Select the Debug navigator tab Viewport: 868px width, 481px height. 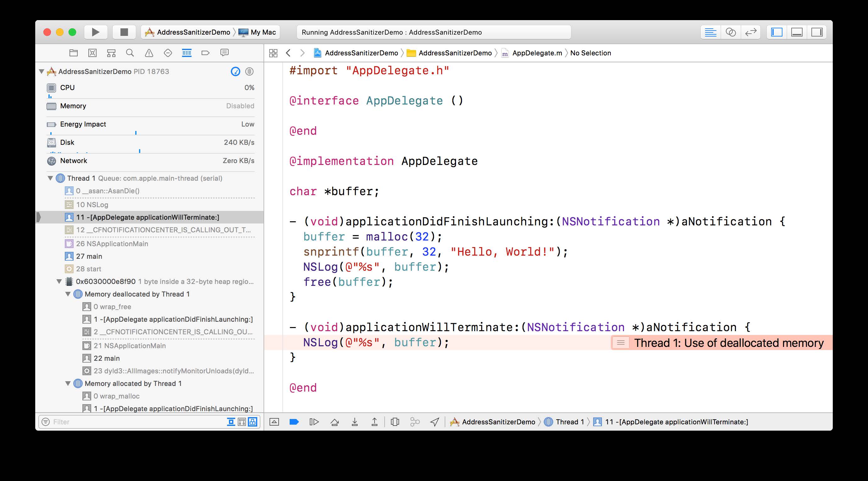pos(187,53)
